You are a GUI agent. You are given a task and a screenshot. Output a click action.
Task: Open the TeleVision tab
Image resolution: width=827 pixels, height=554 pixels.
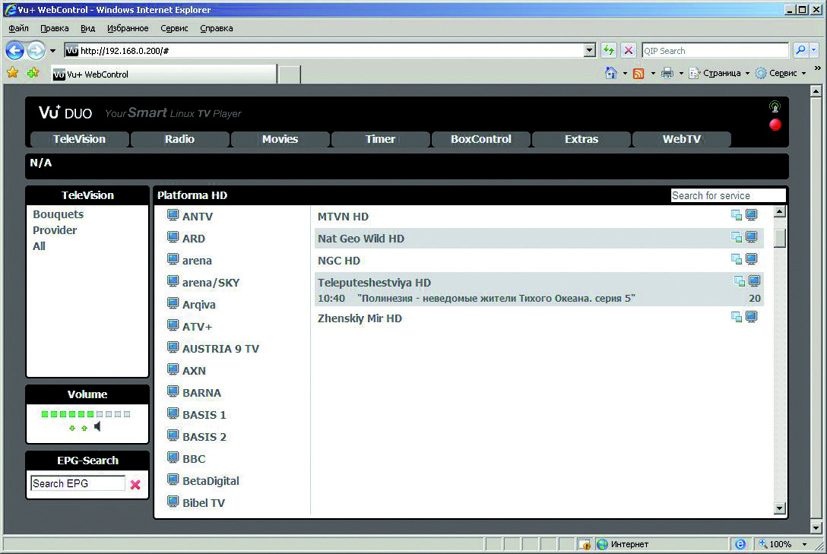pyautogui.click(x=79, y=139)
